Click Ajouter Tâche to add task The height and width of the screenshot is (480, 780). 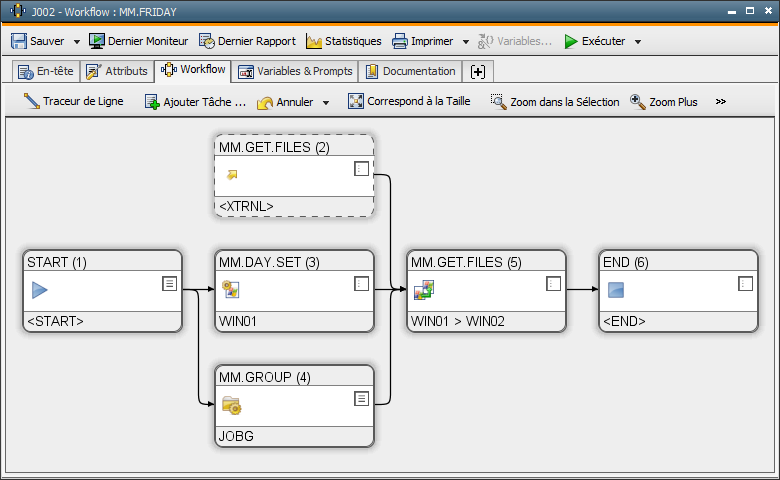(195, 101)
